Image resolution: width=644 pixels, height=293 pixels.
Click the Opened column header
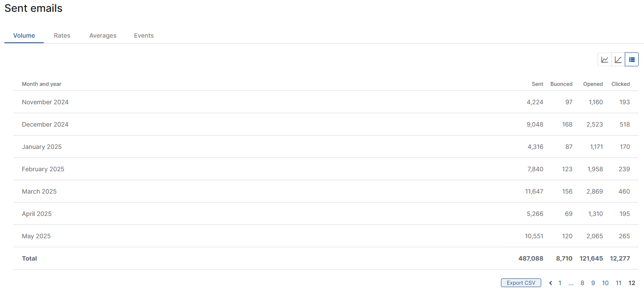(x=593, y=84)
